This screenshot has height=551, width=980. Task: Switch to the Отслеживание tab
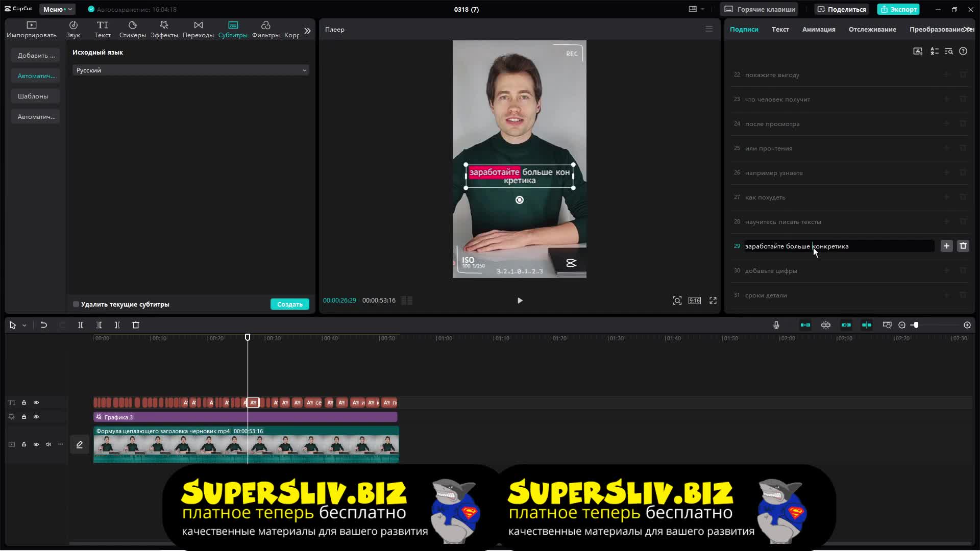(x=872, y=29)
